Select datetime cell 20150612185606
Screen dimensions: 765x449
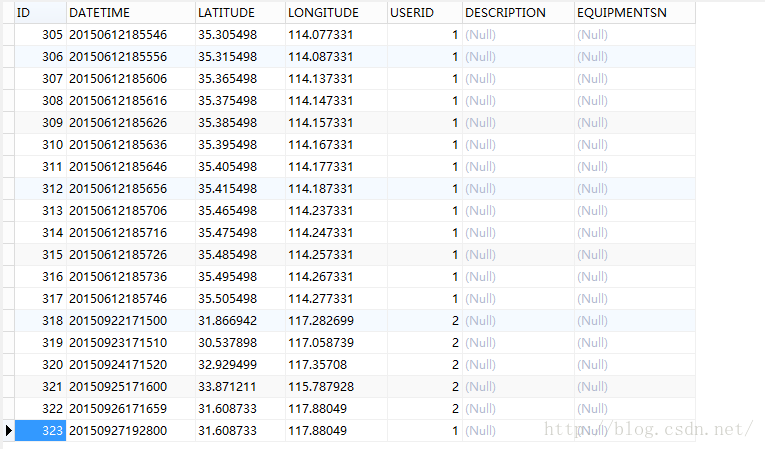coord(131,79)
